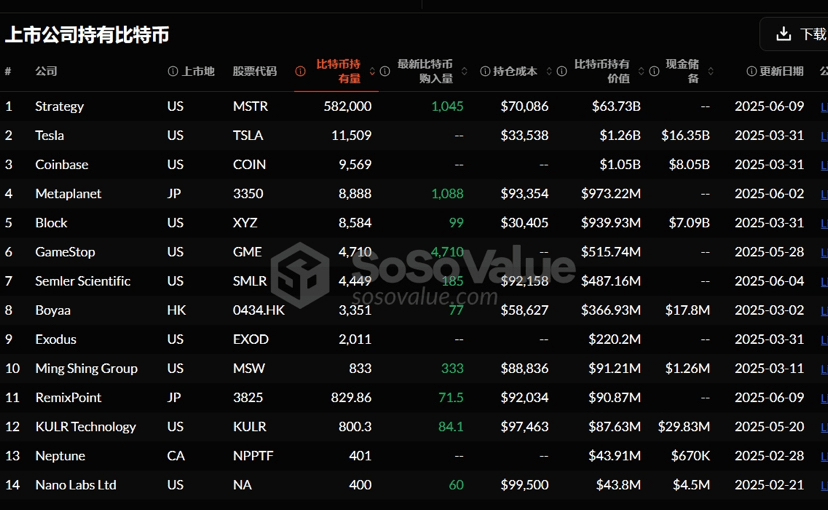The height and width of the screenshot is (510, 828).
Task: Click the 公司 column header
Action: click(x=46, y=71)
